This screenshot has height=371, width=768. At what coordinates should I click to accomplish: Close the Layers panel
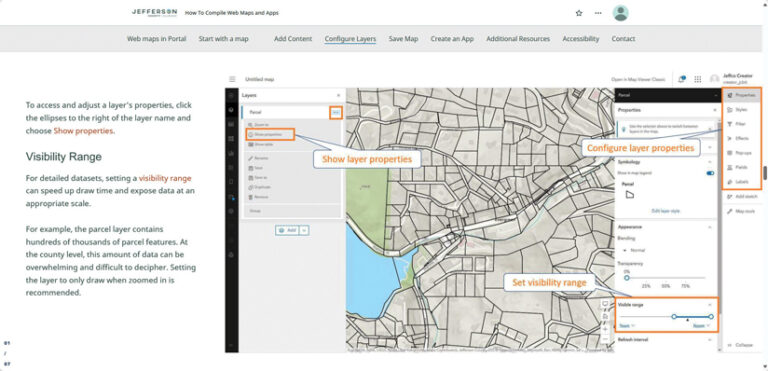point(338,95)
